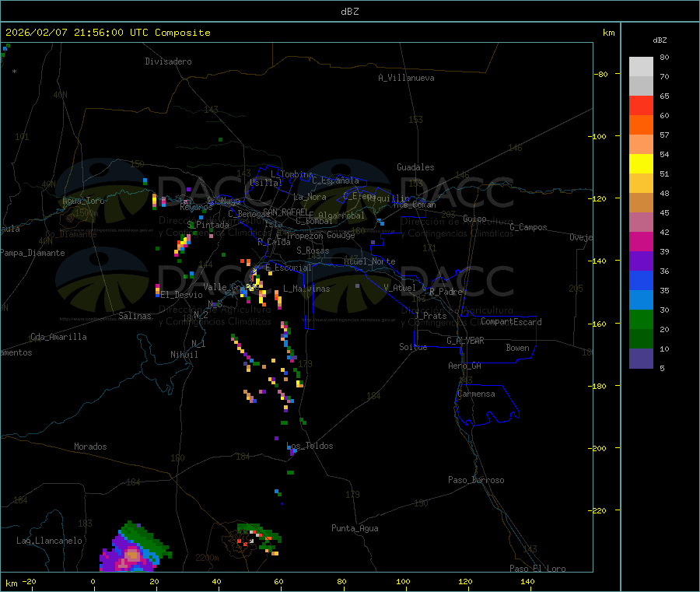This screenshot has height=592, width=700.
Task: Pick the purple 36-39 dBZ legend swatch
Action: pos(641,261)
